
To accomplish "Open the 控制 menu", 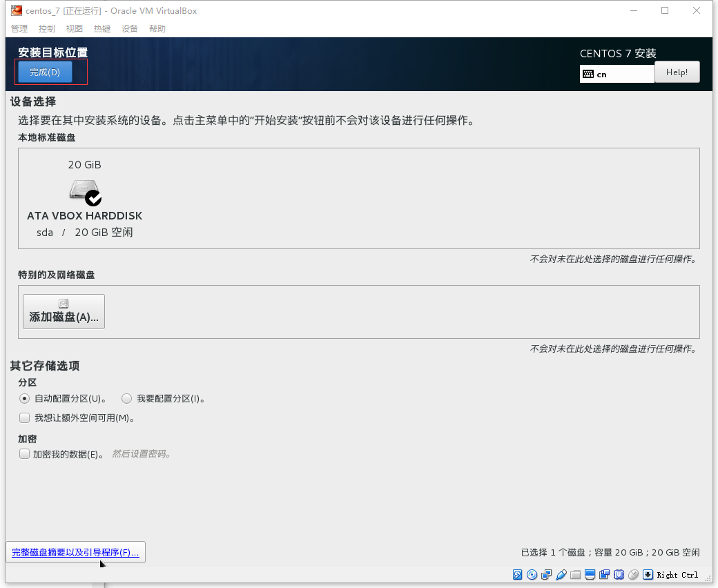I will point(47,28).
